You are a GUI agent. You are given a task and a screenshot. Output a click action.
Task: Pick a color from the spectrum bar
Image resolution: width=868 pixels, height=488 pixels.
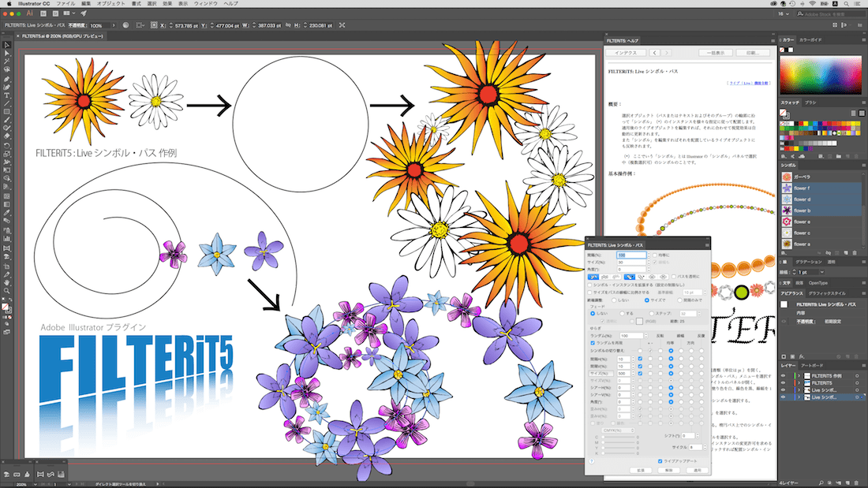(821, 75)
